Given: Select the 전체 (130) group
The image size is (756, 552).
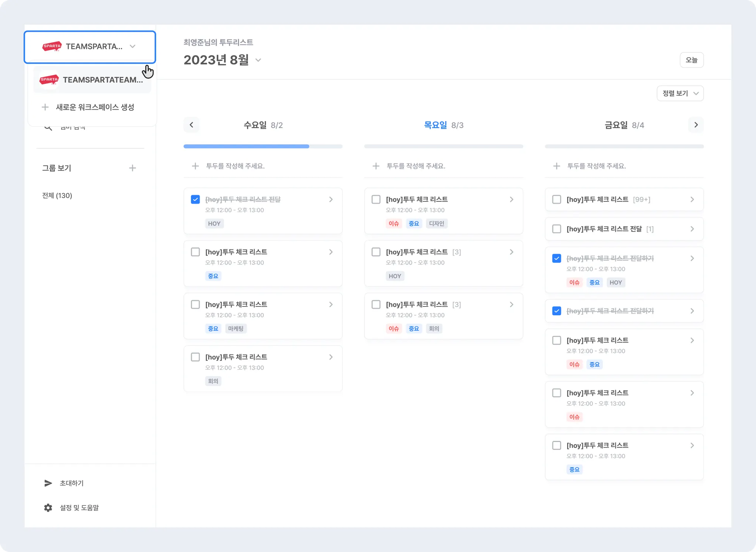Looking at the screenshot, I should (x=57, y=195).
